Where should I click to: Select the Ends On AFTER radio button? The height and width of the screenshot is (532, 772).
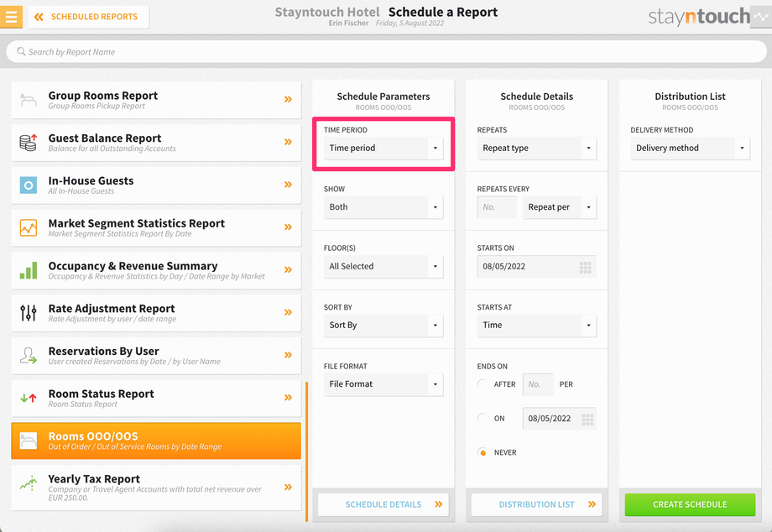click(x=482, y=384)
